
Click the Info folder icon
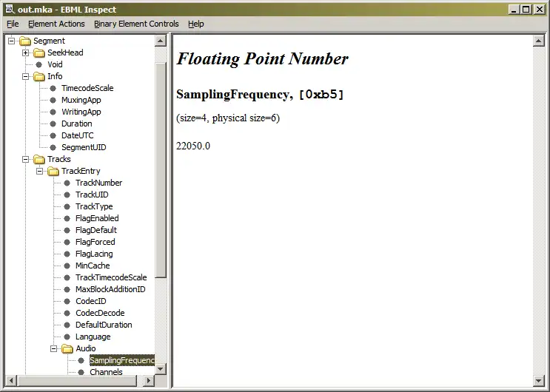coord(39,76)
